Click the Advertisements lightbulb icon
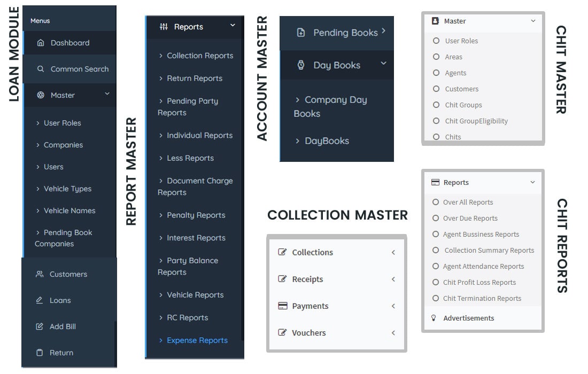This screenshot has width=588, height=374. 434,318
